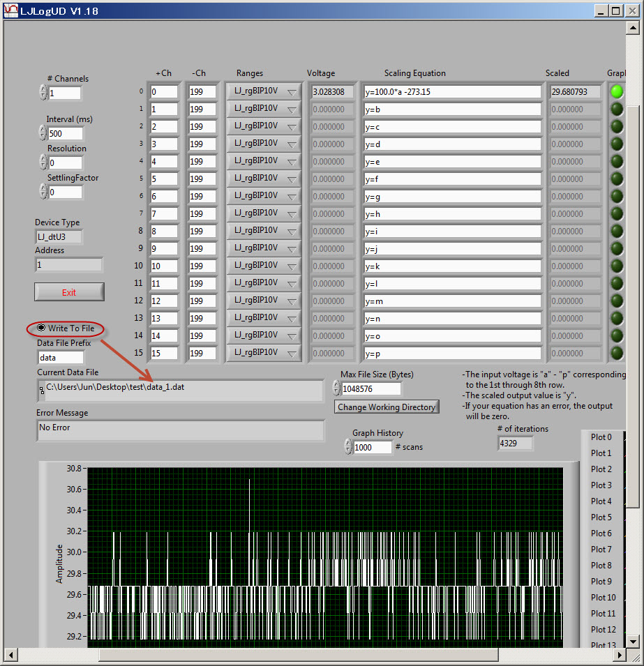Click the Data File Prefix input field
Screen dimensions: 644x666
click(x=60, y=358)
